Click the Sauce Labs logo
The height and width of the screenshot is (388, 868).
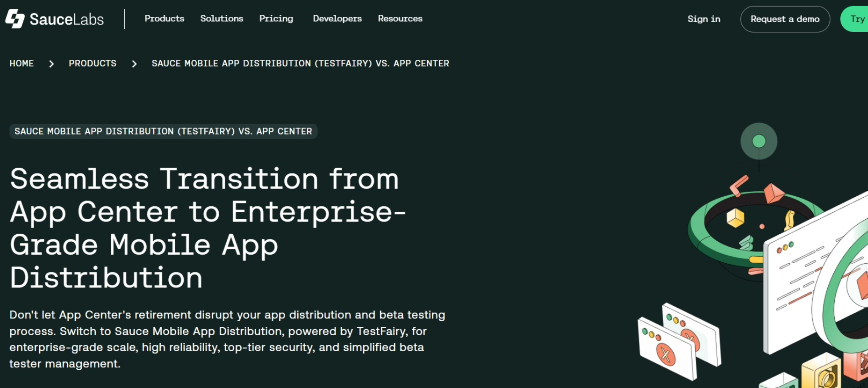[55, 19]
